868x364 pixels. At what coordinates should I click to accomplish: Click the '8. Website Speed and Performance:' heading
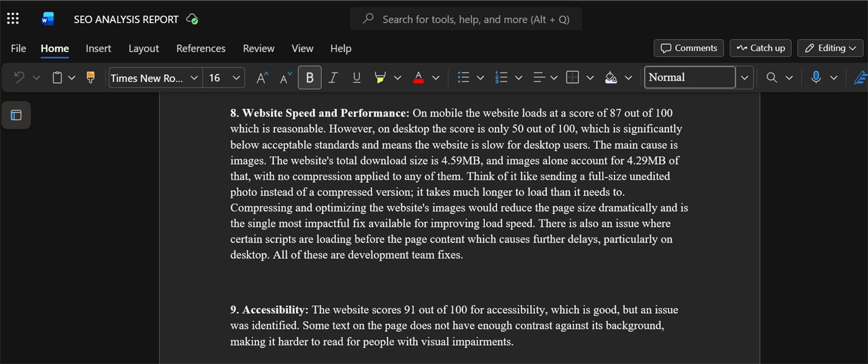[x=320, y=113]
